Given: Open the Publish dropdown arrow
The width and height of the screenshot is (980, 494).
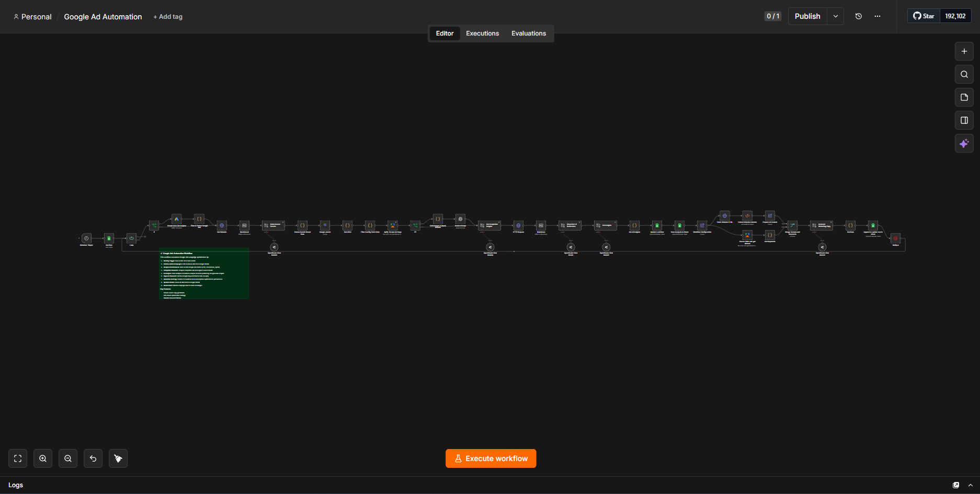Looking at the screenshot, I should [836, 16].
